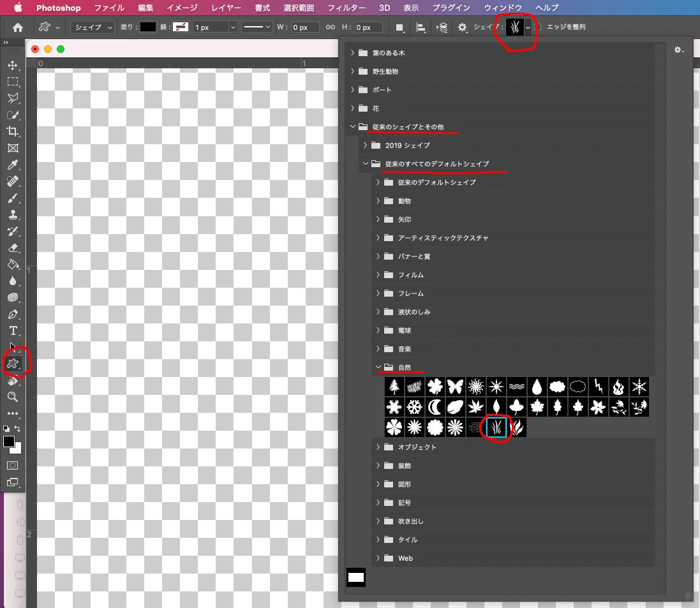
Task: Click the stroke color swatch
Action: point(181,27)
